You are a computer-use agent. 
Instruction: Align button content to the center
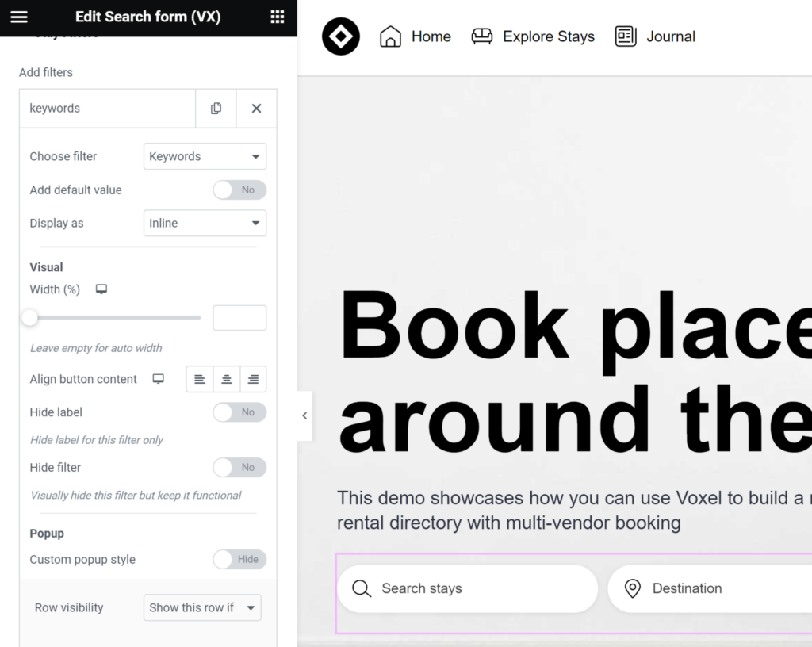227,380
